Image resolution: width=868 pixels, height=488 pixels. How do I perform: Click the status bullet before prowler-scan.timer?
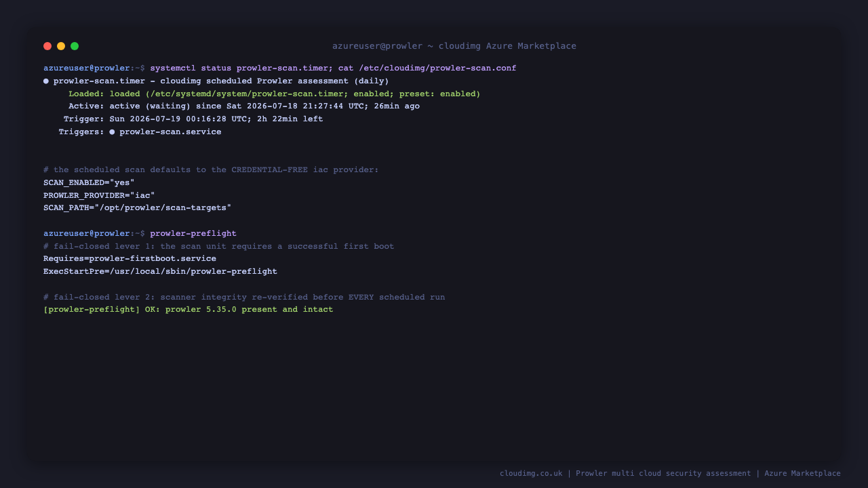pos(46,81)
